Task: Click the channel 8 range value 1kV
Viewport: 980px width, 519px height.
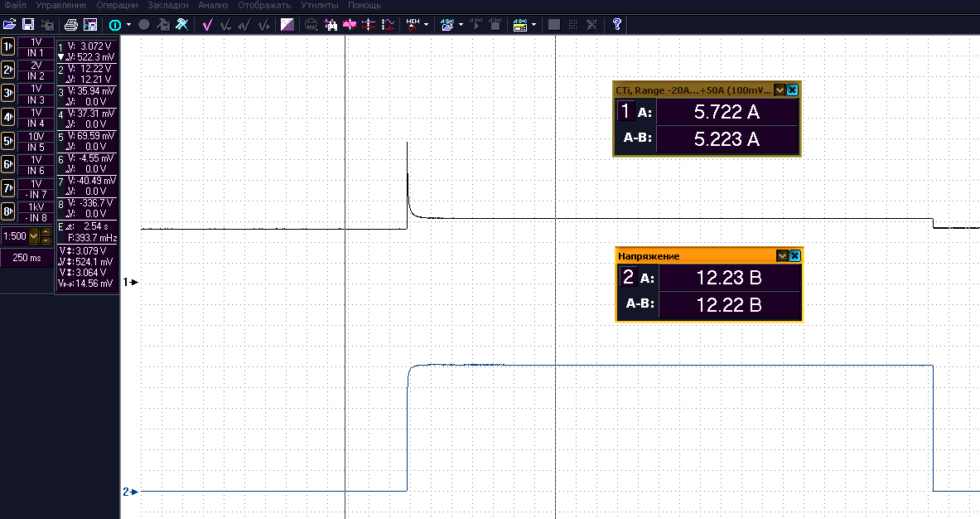Action: point(36,207)
